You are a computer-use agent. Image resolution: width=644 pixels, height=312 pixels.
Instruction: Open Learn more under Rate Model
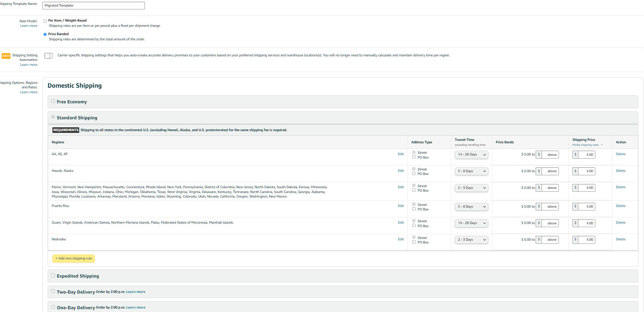(29, 26)
